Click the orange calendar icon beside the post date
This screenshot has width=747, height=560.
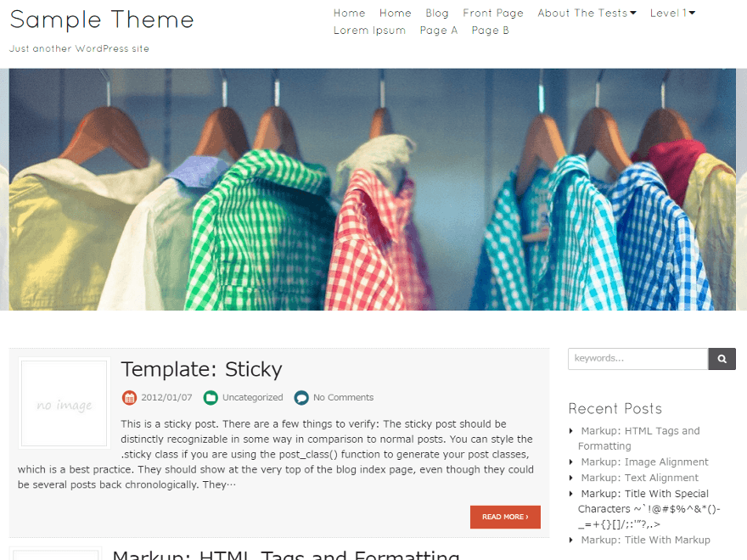(x=130, y=397)
